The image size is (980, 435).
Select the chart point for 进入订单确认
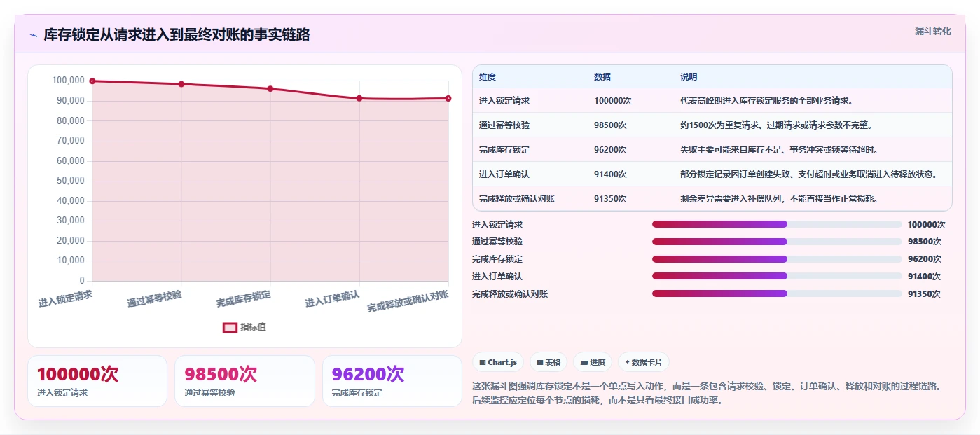pos(359,98)
